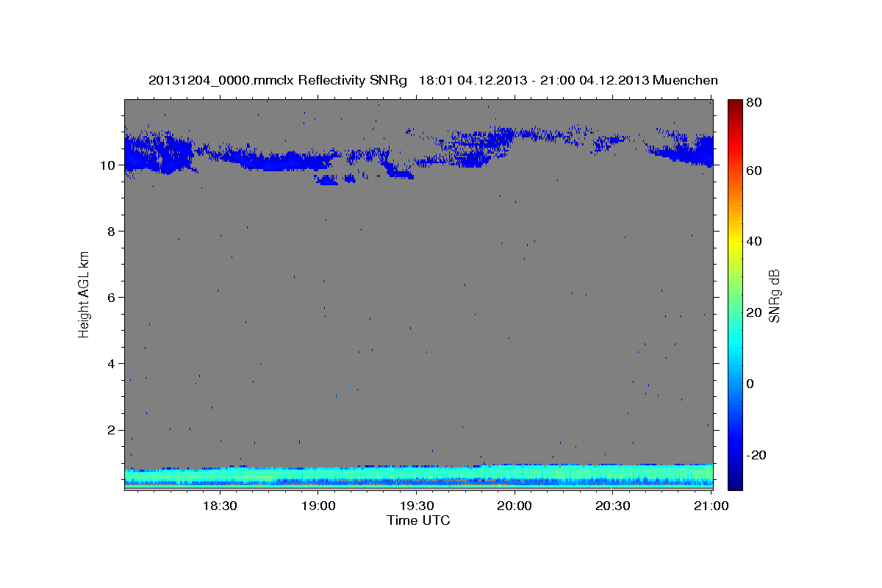The image size is (882, 588).
Task: Click the 'SNRg dB' colorbar label
Action: [775, 295]
